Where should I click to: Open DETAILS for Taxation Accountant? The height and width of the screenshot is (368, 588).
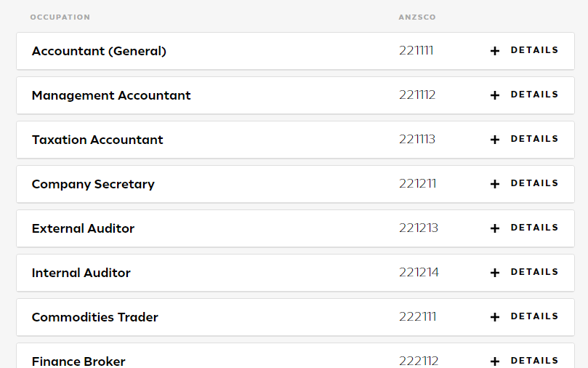pos(534,139)
